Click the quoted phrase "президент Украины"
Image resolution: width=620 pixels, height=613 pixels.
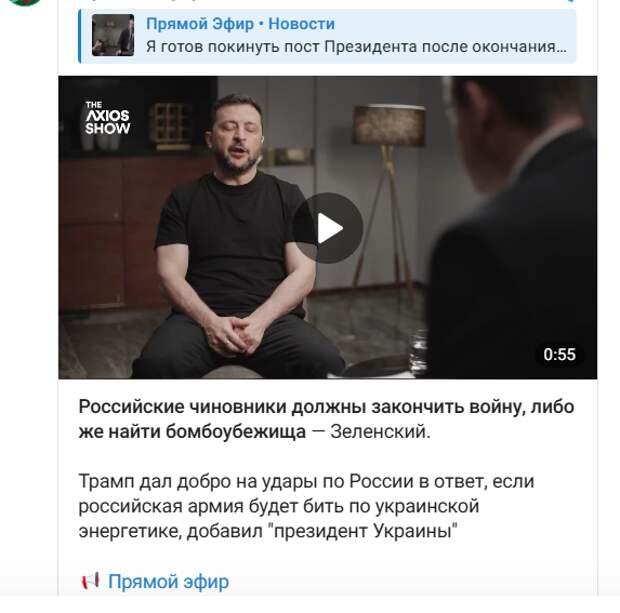tap(363, 531)
